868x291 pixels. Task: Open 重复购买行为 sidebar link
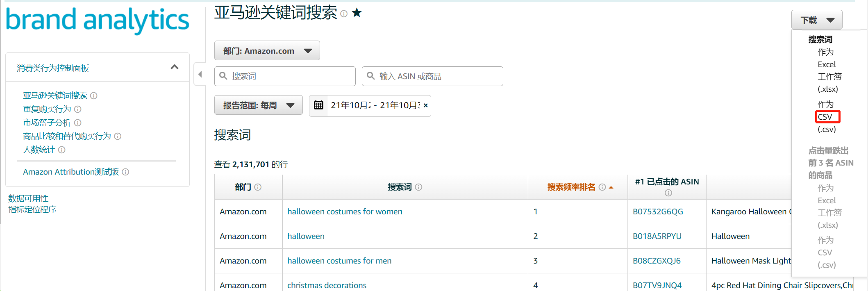coord(47,109)
